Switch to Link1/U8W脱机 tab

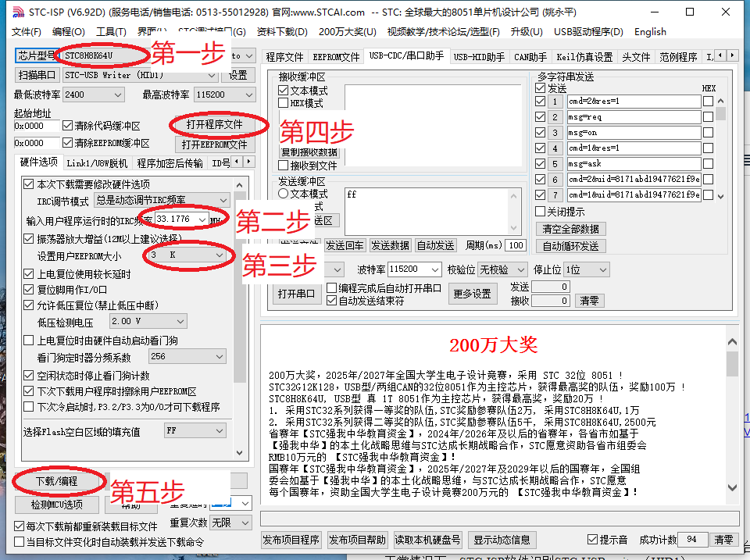[x=97, y=163]
